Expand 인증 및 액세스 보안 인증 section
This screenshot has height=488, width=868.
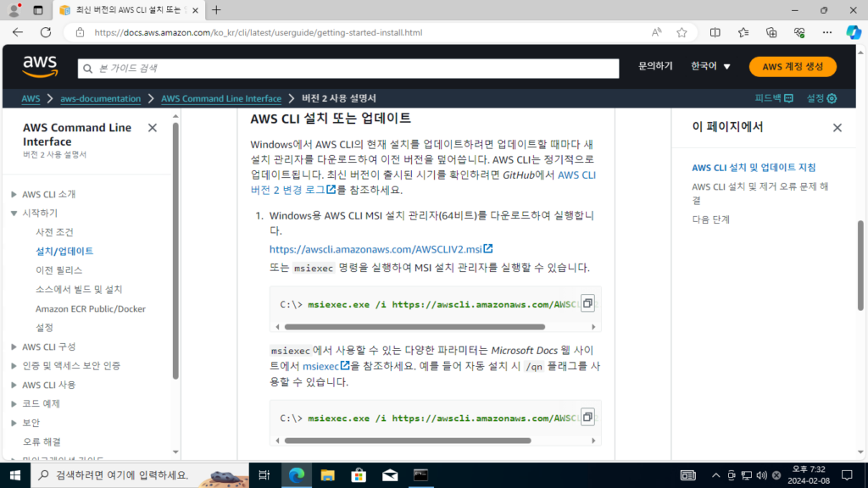(x=14, y=366)
